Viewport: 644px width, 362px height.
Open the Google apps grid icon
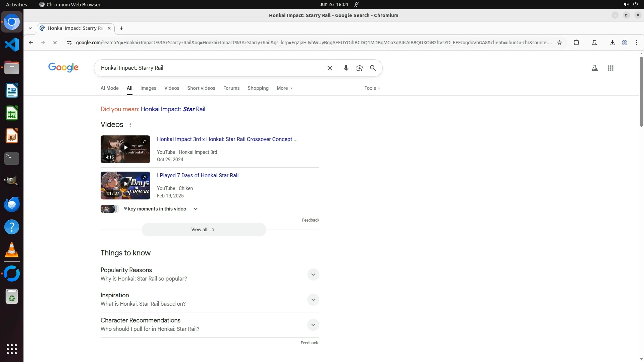610,68
